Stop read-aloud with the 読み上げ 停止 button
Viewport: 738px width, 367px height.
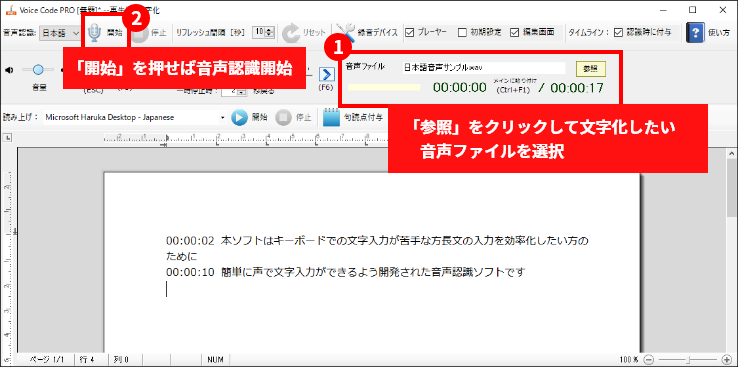click(x=293, y=118)
